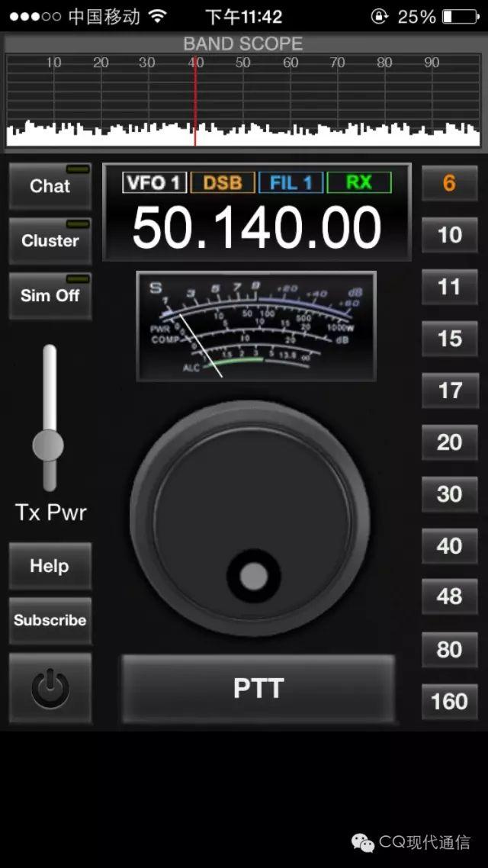Tap the battery icon in status bar
This screenshot has height=868, width=488.
(x=461, y=17)
